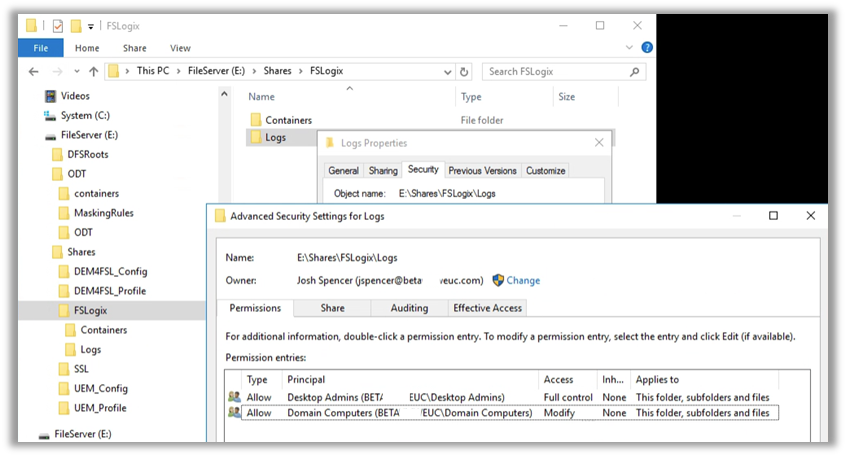Switch to the Effective Access tab
Image resolution: width=846 pixels, height=456 pixels.
tap(487, 308)
